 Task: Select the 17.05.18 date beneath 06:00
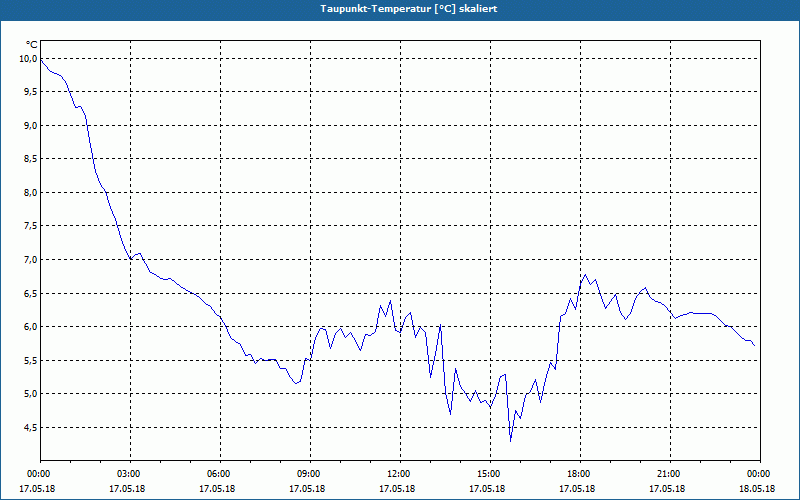coord(217,489)
